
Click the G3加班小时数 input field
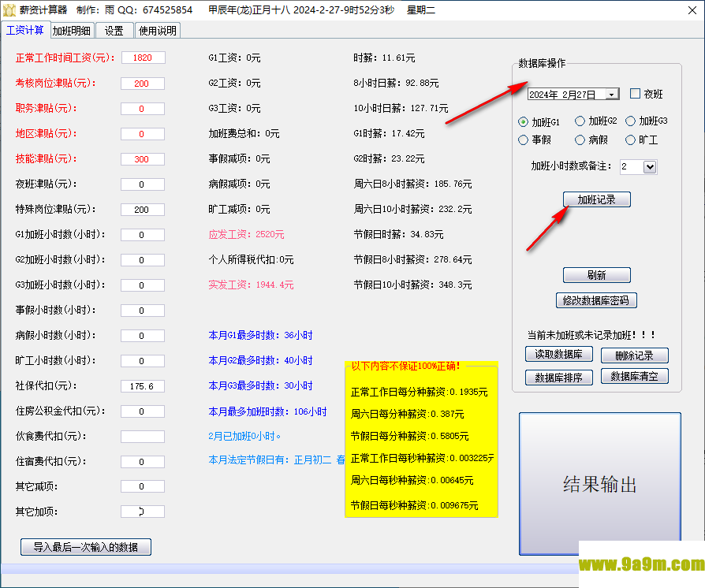coord(143,285)
